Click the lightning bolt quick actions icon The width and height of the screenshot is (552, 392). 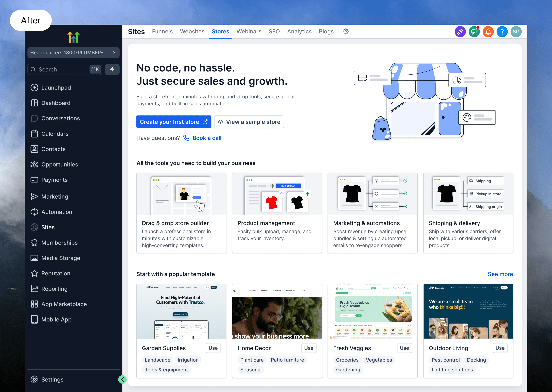[x=112, y=69]
